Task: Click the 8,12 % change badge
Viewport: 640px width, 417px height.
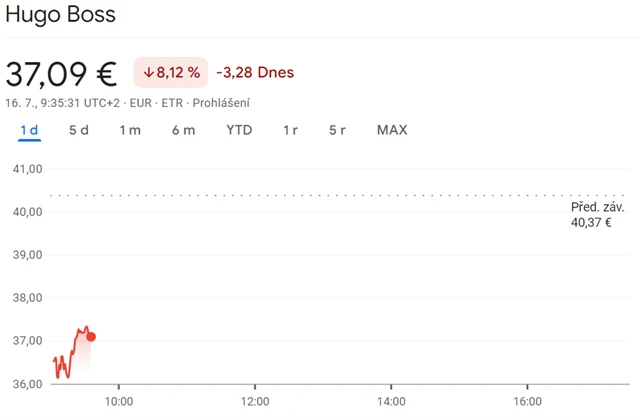Action: (170, 73)
